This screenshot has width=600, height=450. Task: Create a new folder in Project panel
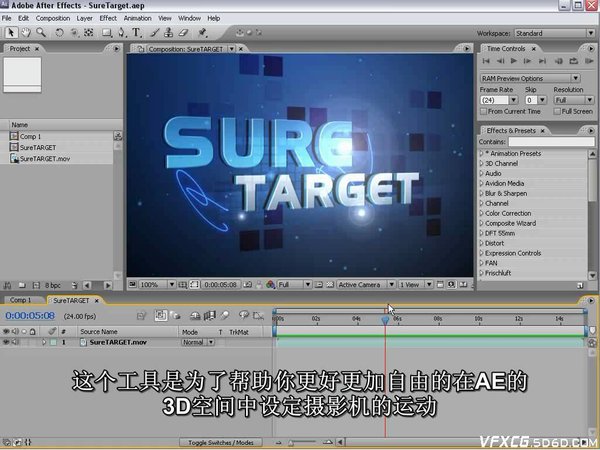pyautogui.click(x=22, y=285)
